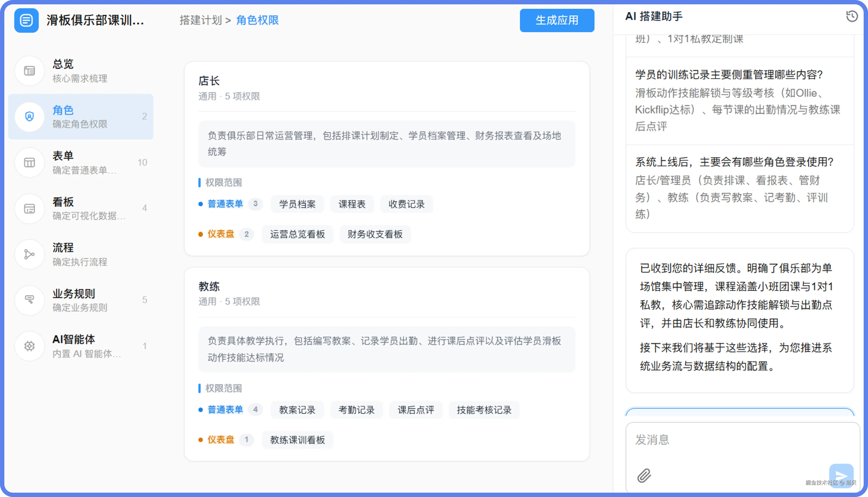Select the 角色 shield icon

pos(30,117)
